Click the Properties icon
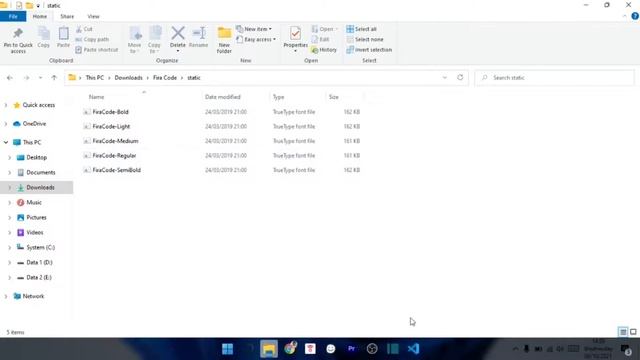The height and width of the screenshot is (360, 640). tap(296, 33)
